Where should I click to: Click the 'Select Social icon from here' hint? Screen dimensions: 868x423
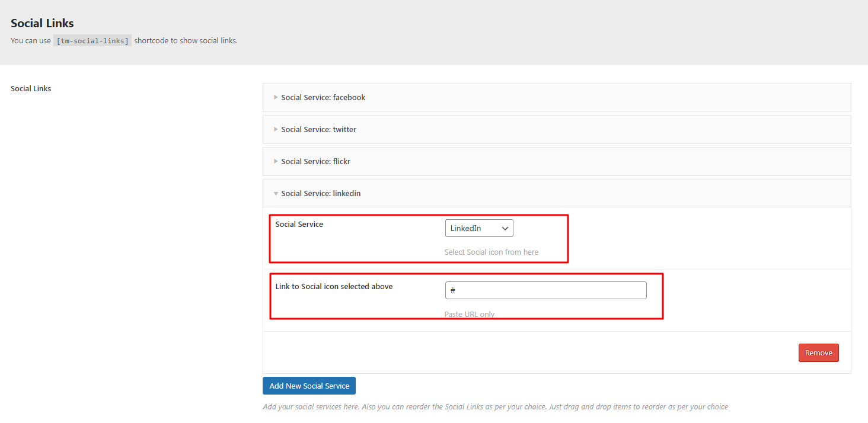point(491,252)
